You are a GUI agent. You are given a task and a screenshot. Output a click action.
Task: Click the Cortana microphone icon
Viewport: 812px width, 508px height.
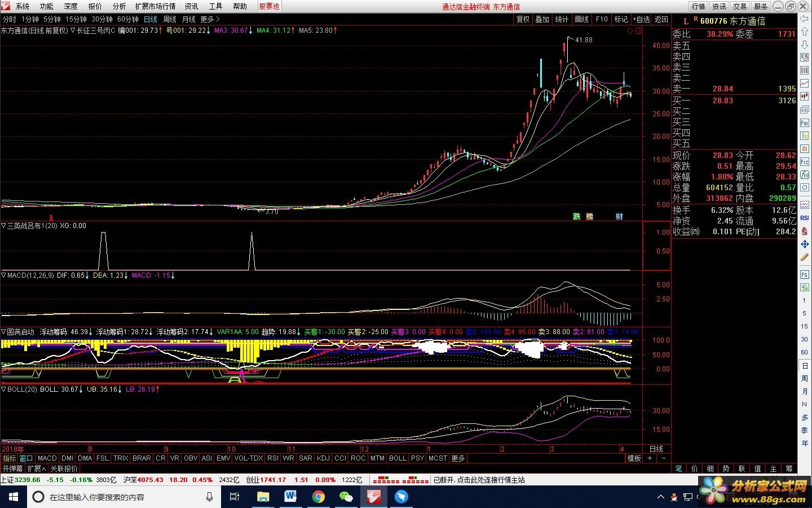(209, 497)
